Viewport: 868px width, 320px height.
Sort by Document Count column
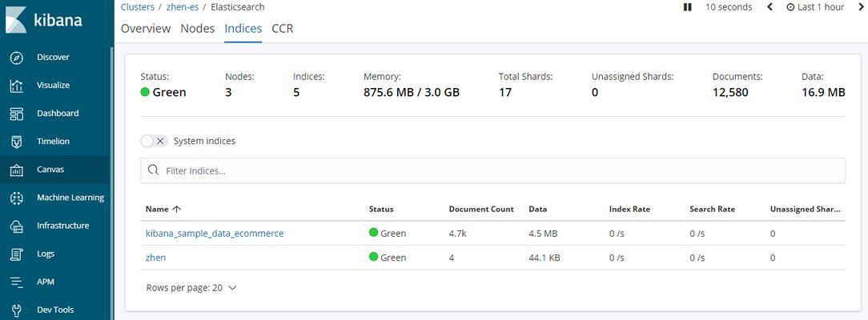coord(481,210)
